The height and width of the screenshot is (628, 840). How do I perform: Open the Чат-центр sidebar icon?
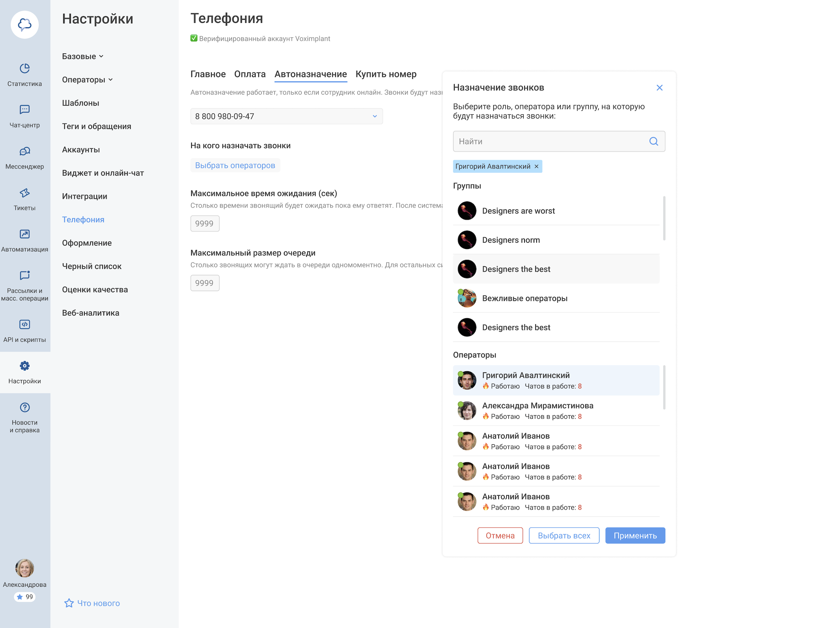[x=25, y=110]
